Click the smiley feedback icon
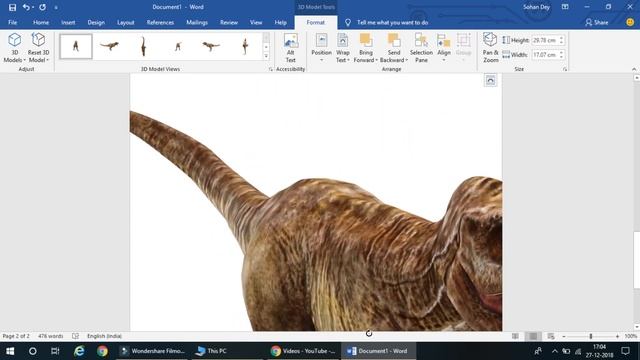This screenshot has width=640, height=360. pos(630,22)
